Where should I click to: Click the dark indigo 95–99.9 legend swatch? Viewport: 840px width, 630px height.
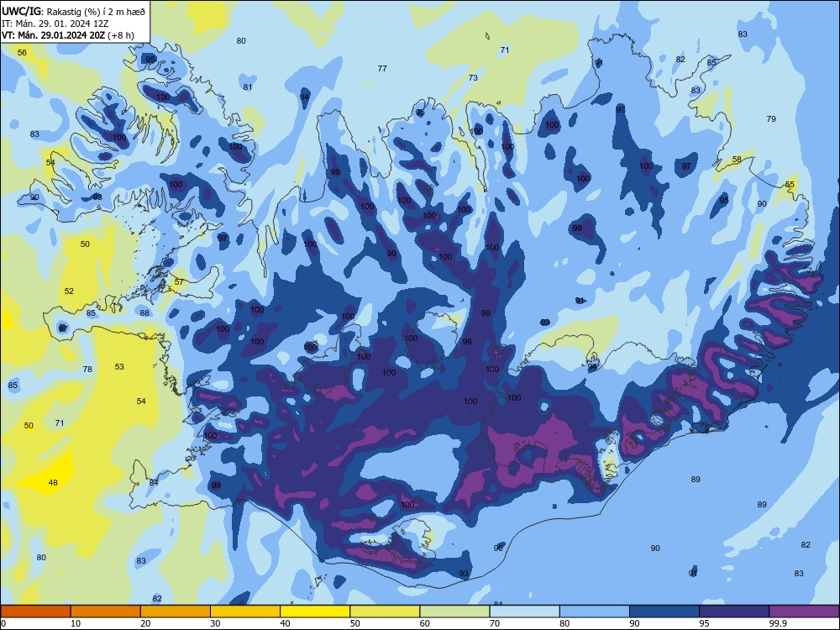click(x=734, y=612)
